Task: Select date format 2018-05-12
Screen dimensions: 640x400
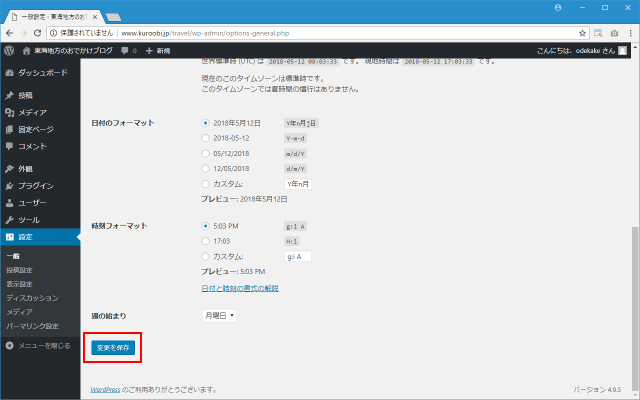Action: [x=205, y=138]
